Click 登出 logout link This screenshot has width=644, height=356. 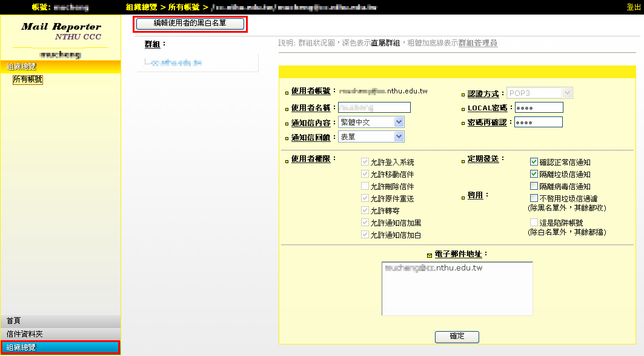coord(634,7)
